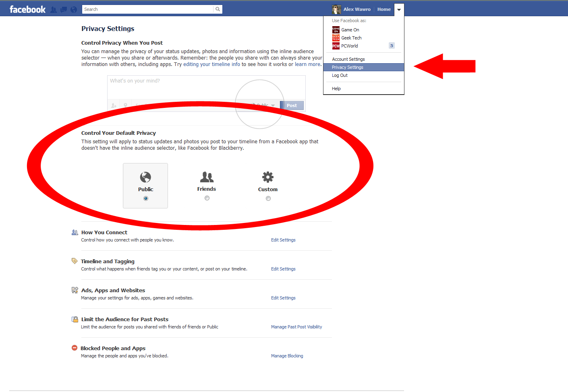
Task: Click the Game On page icon
Action: (x=336, y=30)
